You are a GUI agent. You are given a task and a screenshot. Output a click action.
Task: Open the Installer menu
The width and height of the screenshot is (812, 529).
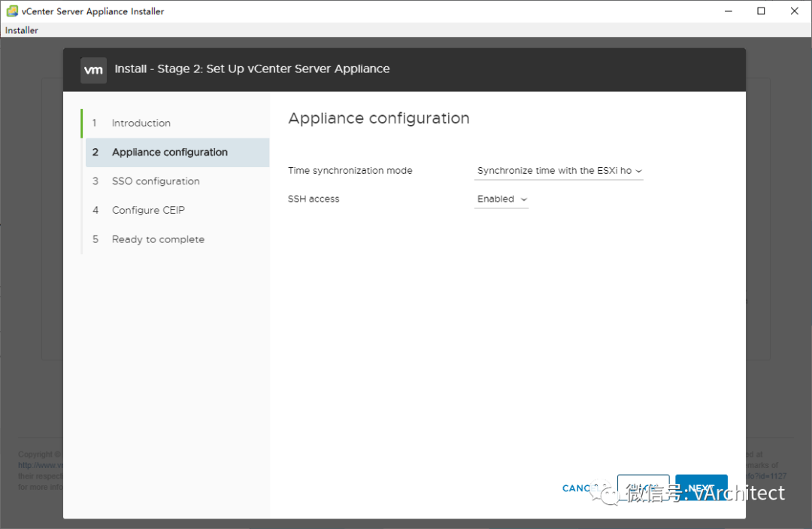pos(21,30)
